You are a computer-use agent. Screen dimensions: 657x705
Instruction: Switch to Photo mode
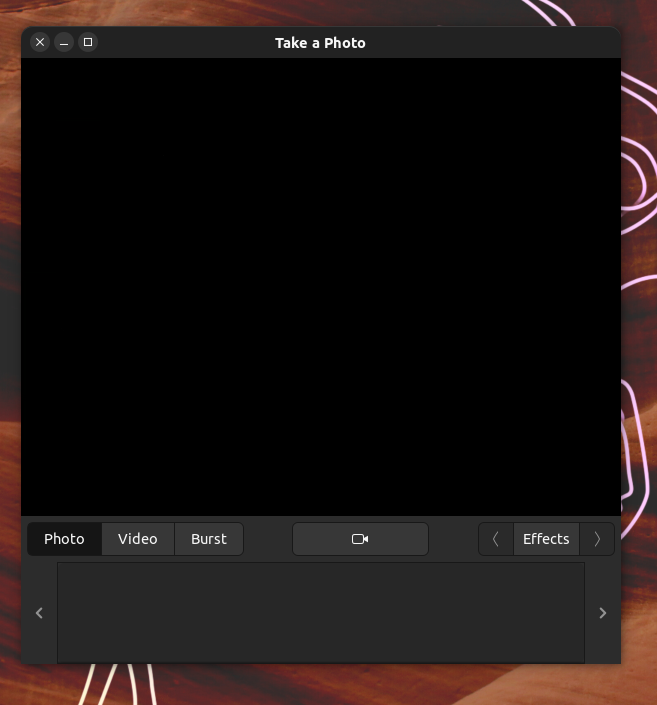(x=64, y=539)
